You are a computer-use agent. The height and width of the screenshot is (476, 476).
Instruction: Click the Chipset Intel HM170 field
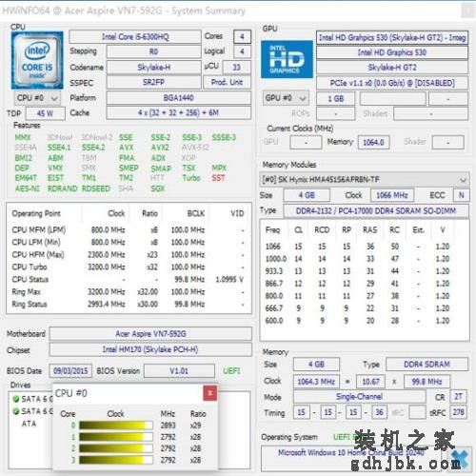[x=150, y=349]
